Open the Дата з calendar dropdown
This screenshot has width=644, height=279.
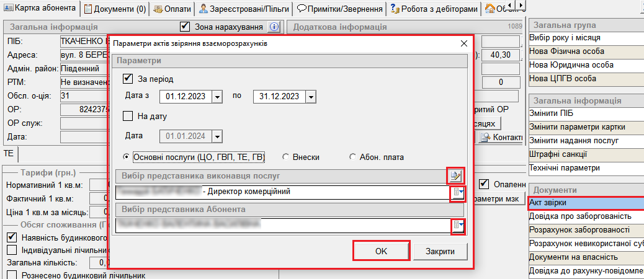click(x=217, y=97)
